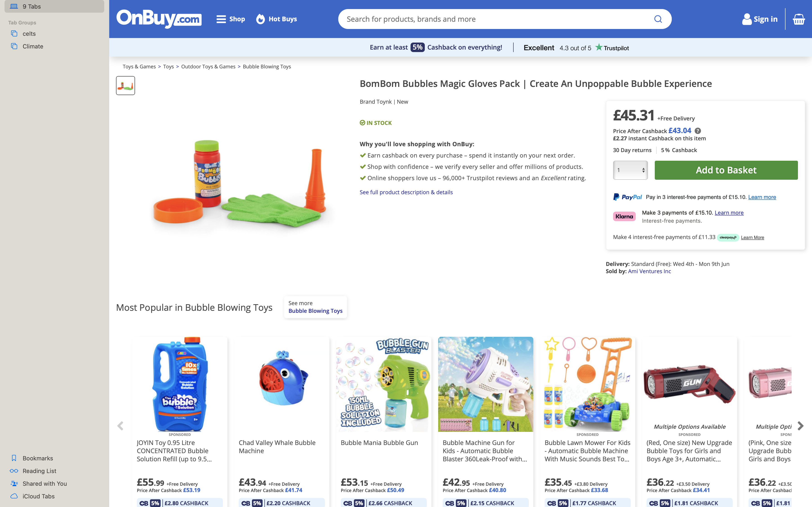Image resolution: width=812 pixels, height=507 pixels.
Task: Select the product image thumbnail
Action: 126,86
